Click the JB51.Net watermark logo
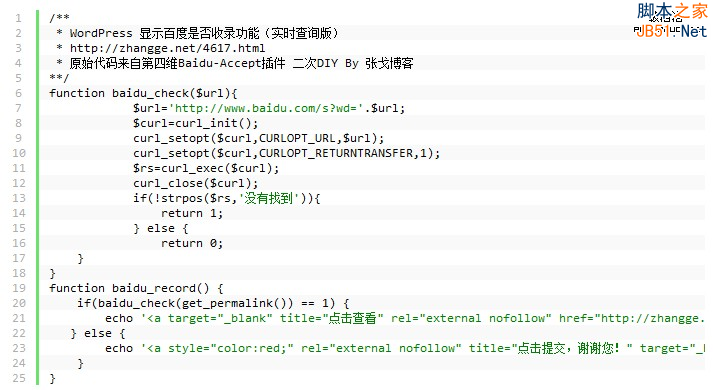 pos(672,20)
